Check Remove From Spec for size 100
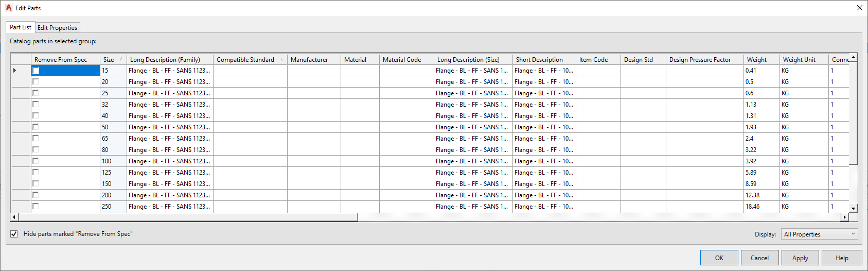868x271 pixels. point(36,161)
